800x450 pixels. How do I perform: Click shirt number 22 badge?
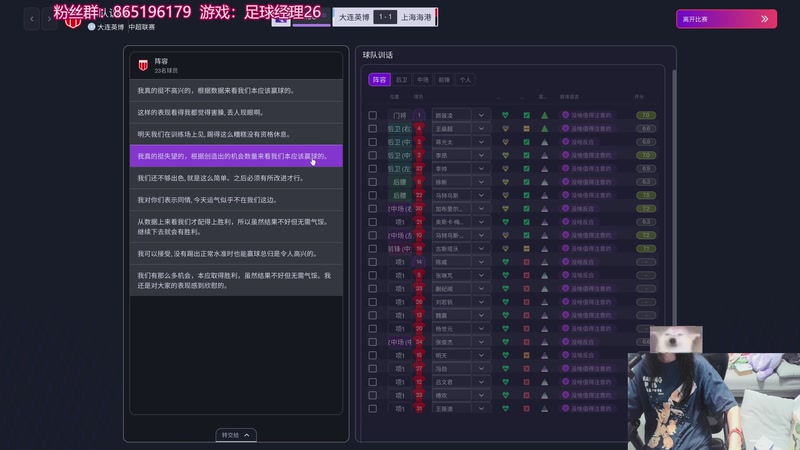click(x=419, y=195)
